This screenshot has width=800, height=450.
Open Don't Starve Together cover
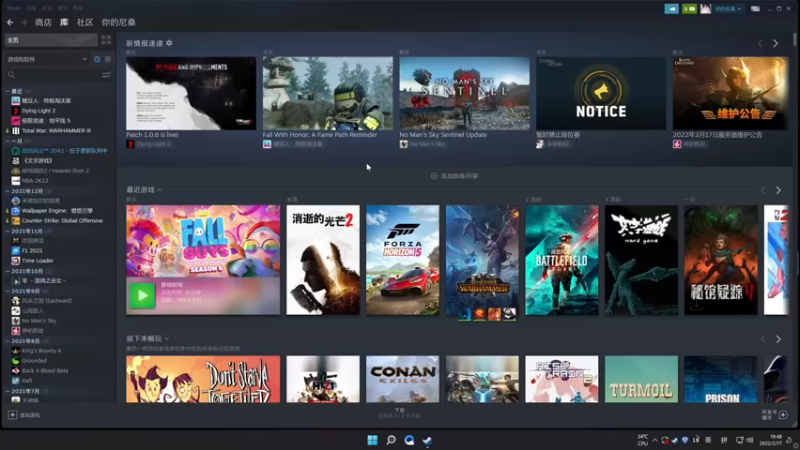click(203, 379)
